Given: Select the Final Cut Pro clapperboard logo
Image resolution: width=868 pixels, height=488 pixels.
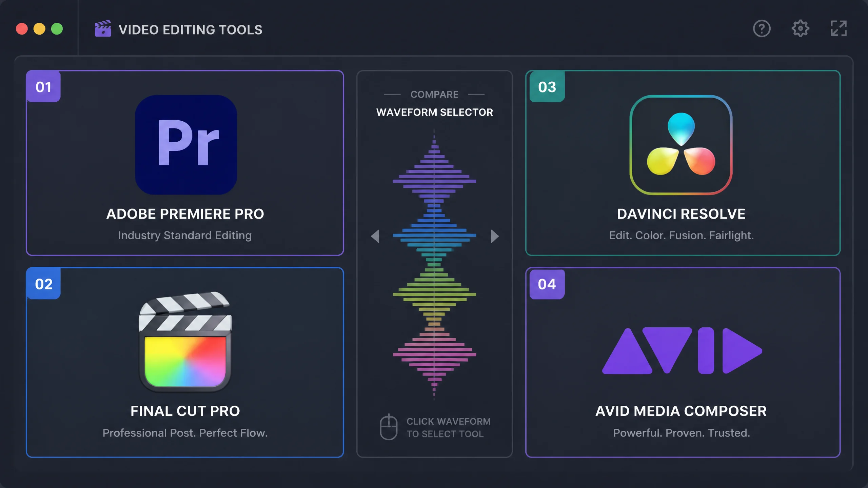Looking at the screenshot, I should [x=185, y=342].
